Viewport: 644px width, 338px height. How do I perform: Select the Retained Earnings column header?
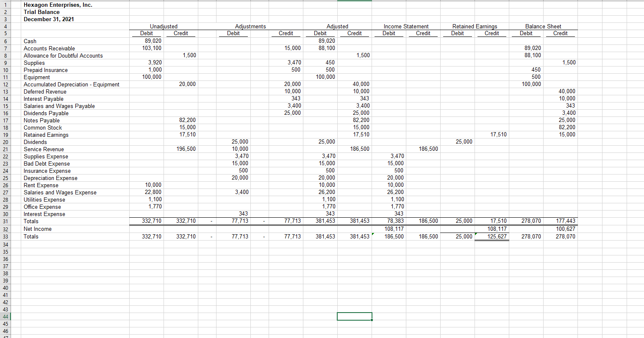pyautogui.click(x=474, y=26)
